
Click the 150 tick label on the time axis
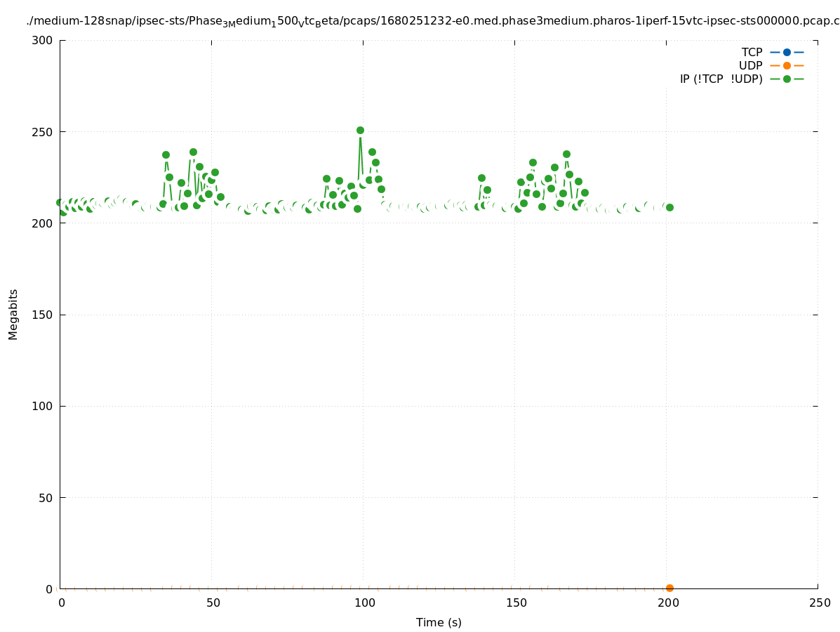(515, 603)
